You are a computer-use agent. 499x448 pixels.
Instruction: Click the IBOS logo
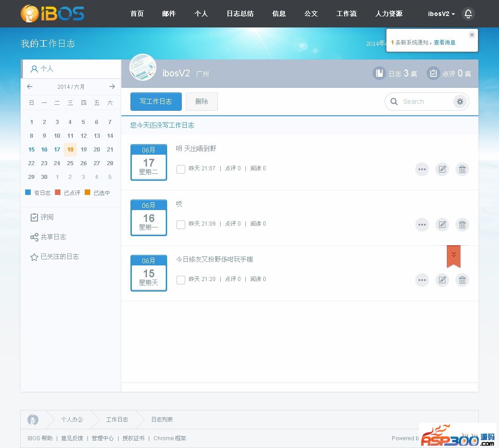click(x=53, y=14)
